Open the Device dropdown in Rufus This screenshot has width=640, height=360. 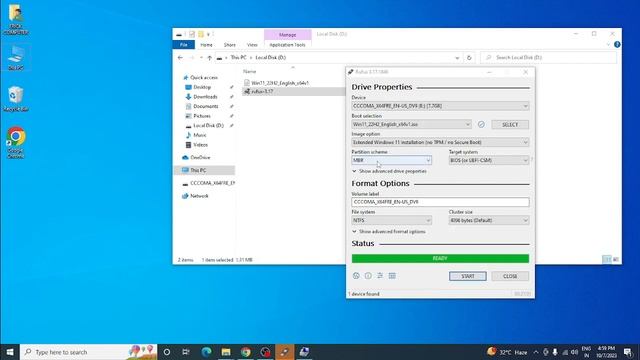pos(440,106)
